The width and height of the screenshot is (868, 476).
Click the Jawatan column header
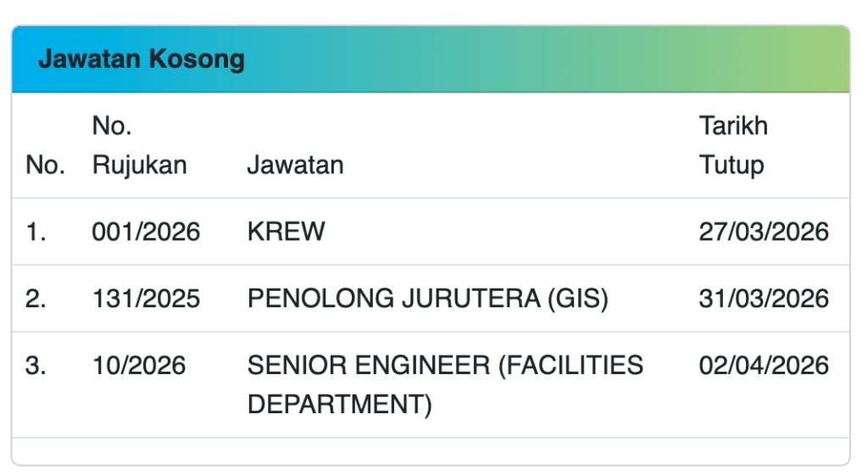pos(295,165)
